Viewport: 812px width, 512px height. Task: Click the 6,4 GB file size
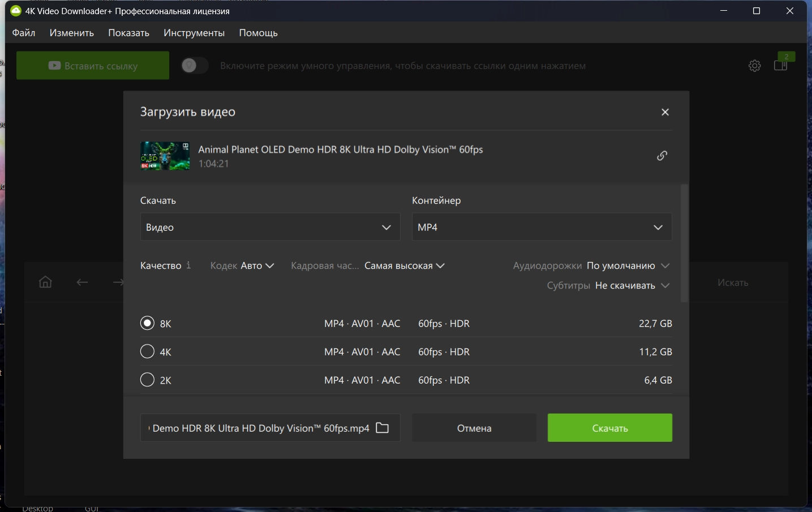point(658,380)
